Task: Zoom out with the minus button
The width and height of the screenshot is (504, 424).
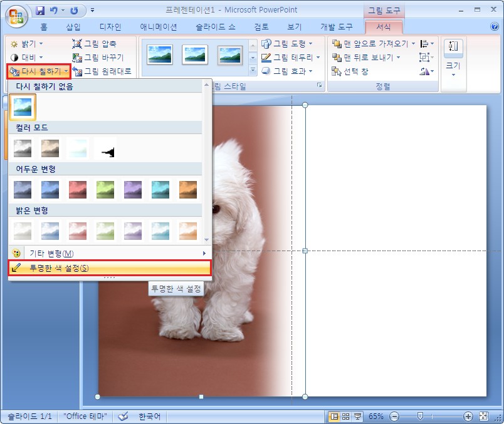Action: 394,416
